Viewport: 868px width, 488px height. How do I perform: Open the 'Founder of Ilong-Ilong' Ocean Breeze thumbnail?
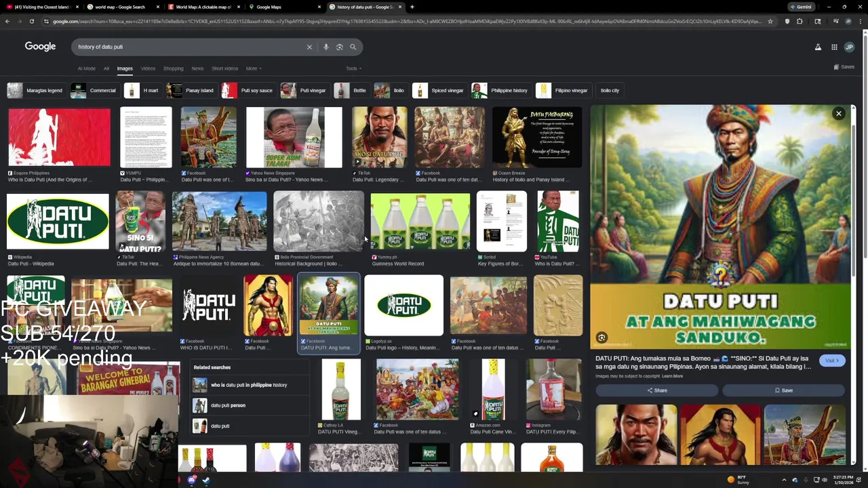(537, 137)
